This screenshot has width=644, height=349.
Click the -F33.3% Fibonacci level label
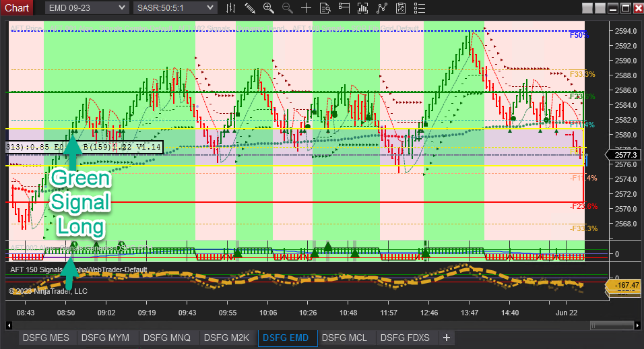pyautogui.click(x=583, y=228)
